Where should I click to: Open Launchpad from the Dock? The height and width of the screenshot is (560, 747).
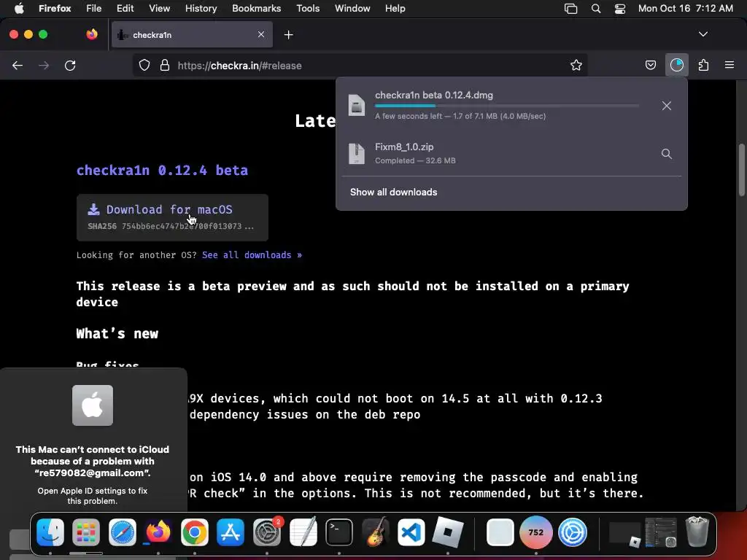click(x=86, y=532)
